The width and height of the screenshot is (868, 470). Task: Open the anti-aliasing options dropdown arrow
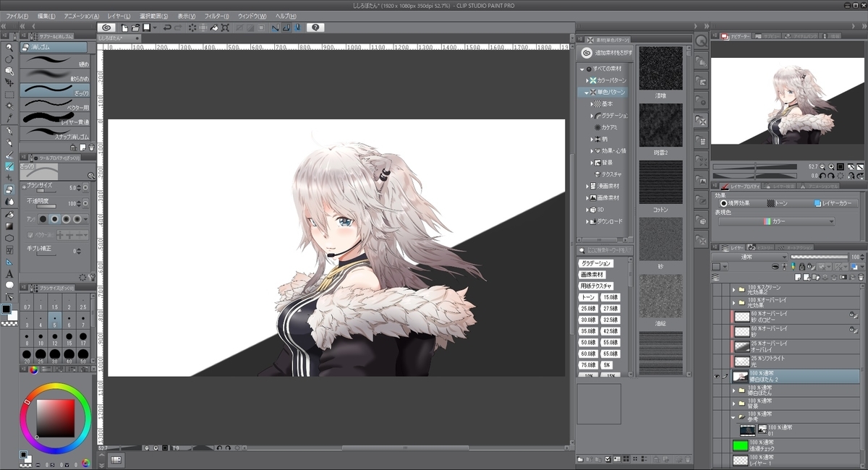[87, 218]
